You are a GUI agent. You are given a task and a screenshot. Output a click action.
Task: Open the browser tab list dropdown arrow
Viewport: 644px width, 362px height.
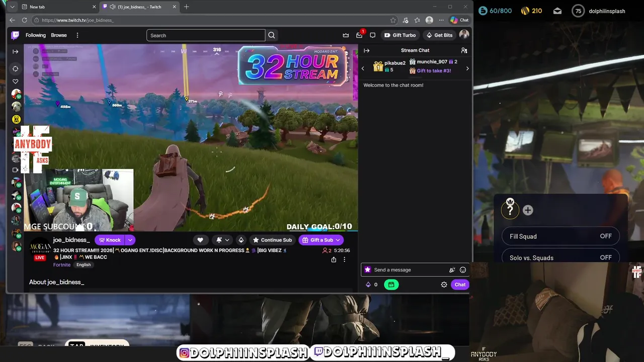point(12,7)
